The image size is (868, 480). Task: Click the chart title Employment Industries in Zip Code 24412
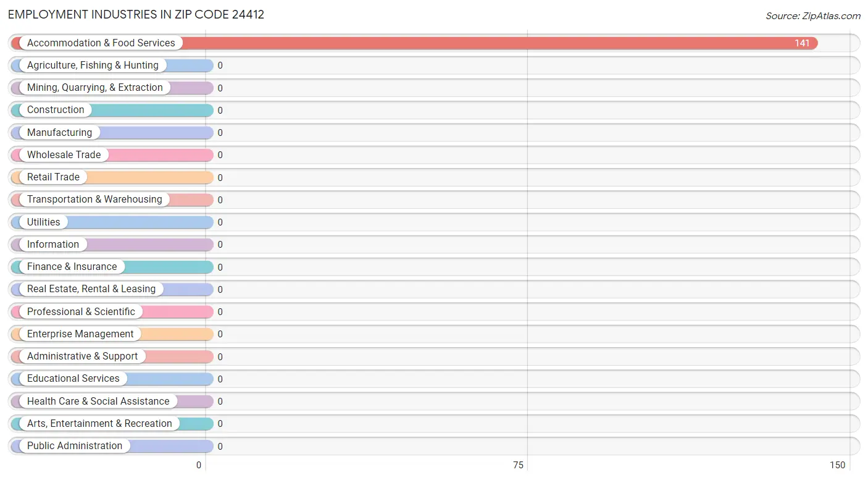(x=136, y=15)
